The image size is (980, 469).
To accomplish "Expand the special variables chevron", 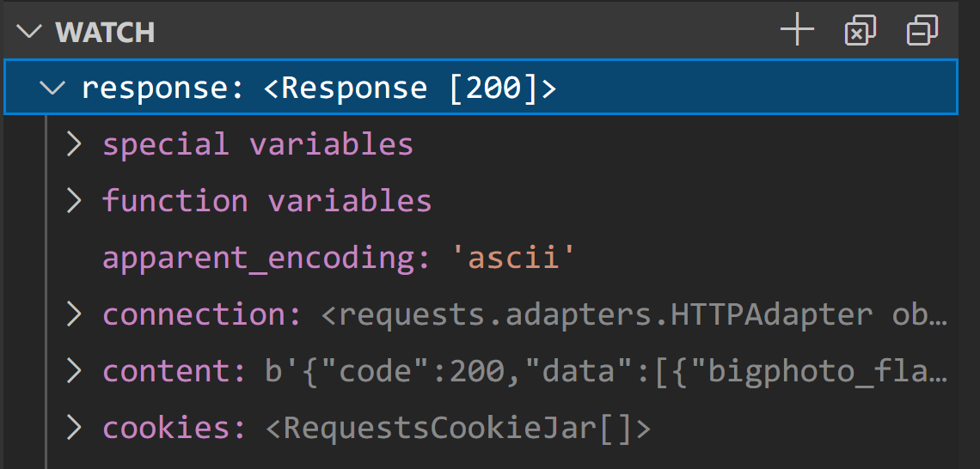I will [75, 144].
